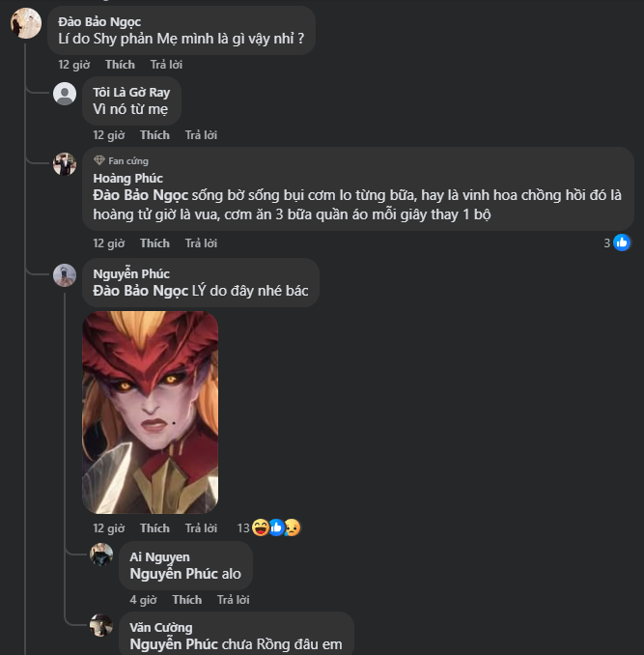Click Ai Nguyen's profile avatar
The height and width of the screenshot is (655, 644).
click(x=101, y=555)
